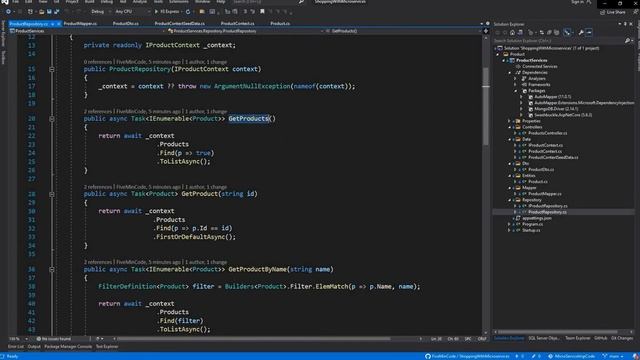
Task: Select Startup.cs in Solution Explorer
Action: (x=531, y=230)
